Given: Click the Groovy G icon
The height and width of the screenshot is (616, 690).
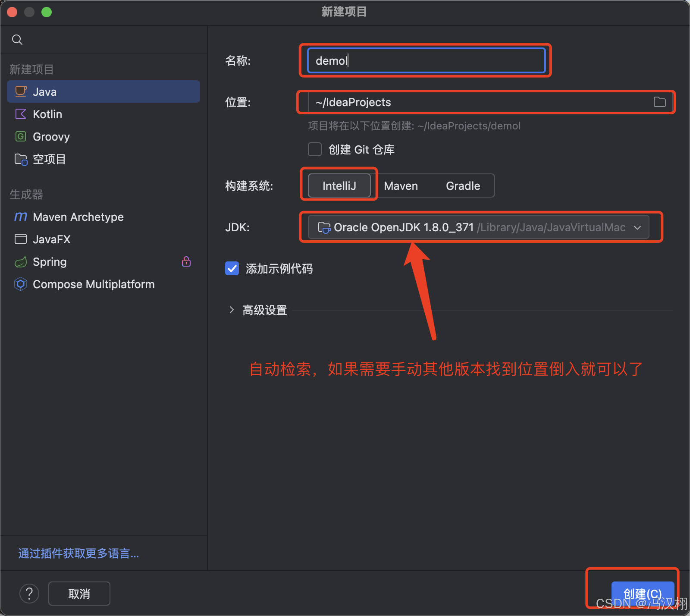Looking at the screenshot, I should [21, 136].
